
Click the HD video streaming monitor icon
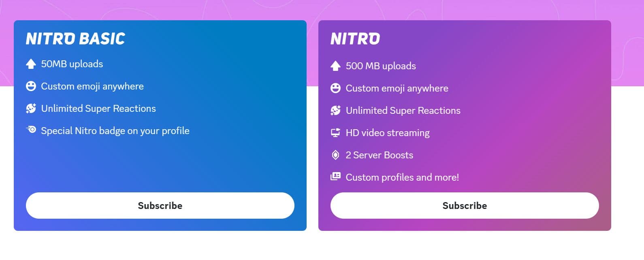(335, 133)
